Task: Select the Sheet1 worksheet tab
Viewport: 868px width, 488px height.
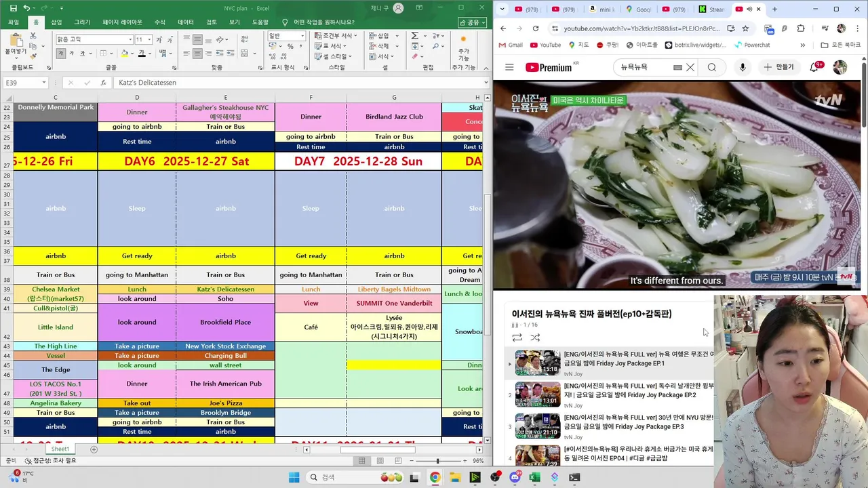Action: coord(60,449)
